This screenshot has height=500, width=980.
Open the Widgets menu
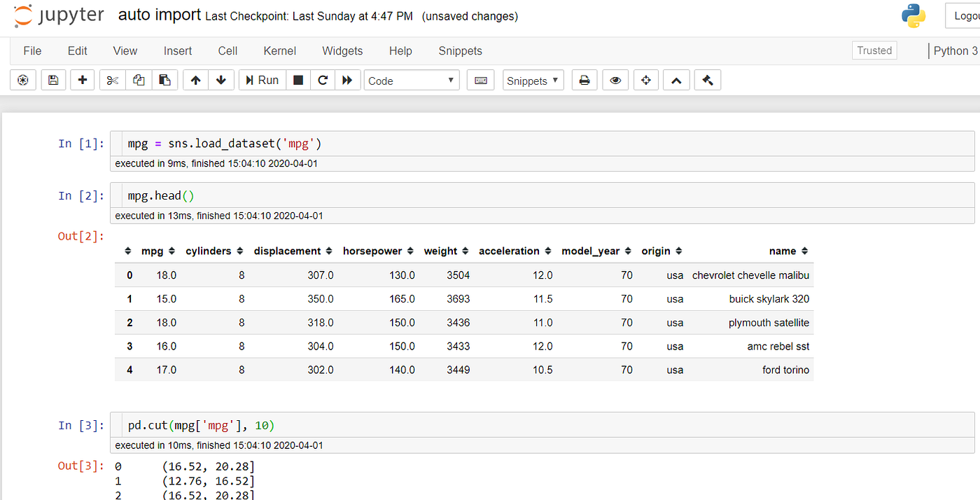(342, 50)
